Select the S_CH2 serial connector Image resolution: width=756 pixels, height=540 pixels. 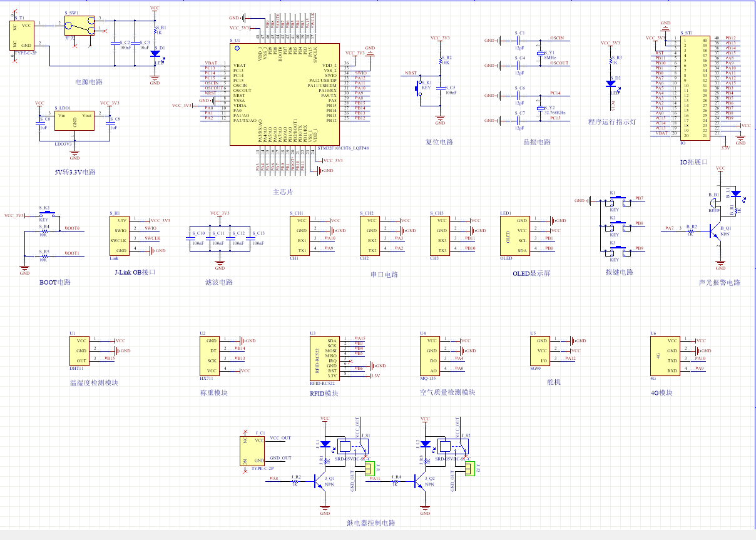pos(371,236)
